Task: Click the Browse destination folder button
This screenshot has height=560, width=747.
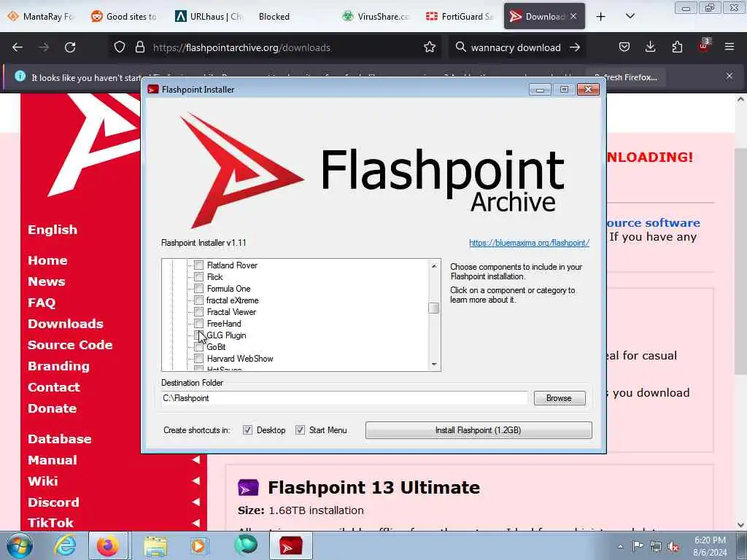Action: coord(560,398)
